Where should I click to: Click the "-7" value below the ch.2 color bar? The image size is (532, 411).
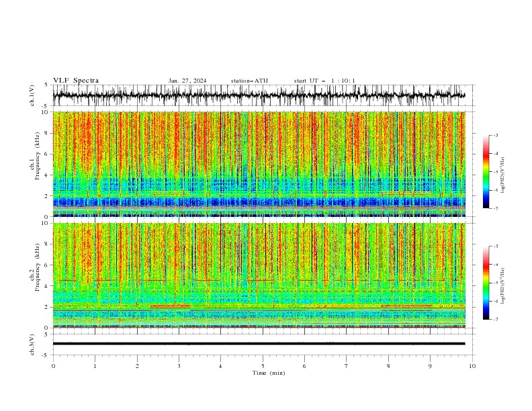(495, 319)
